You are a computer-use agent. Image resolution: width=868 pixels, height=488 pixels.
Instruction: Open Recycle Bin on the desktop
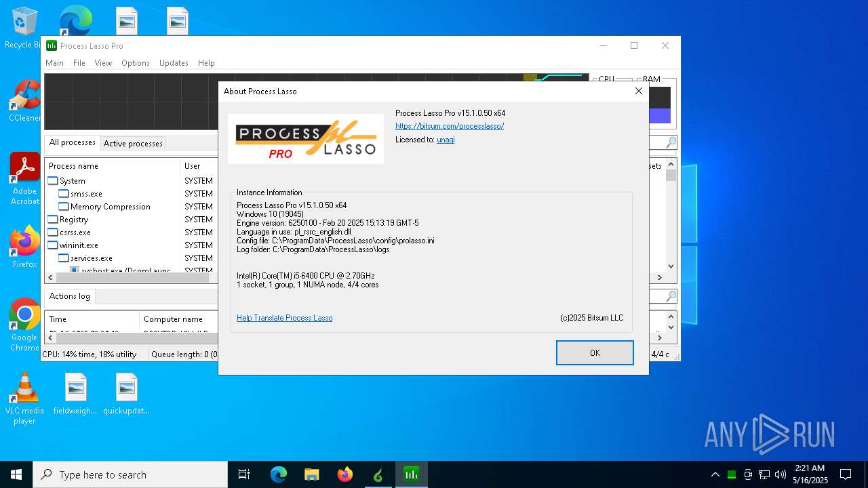click(x=24, y=28)
